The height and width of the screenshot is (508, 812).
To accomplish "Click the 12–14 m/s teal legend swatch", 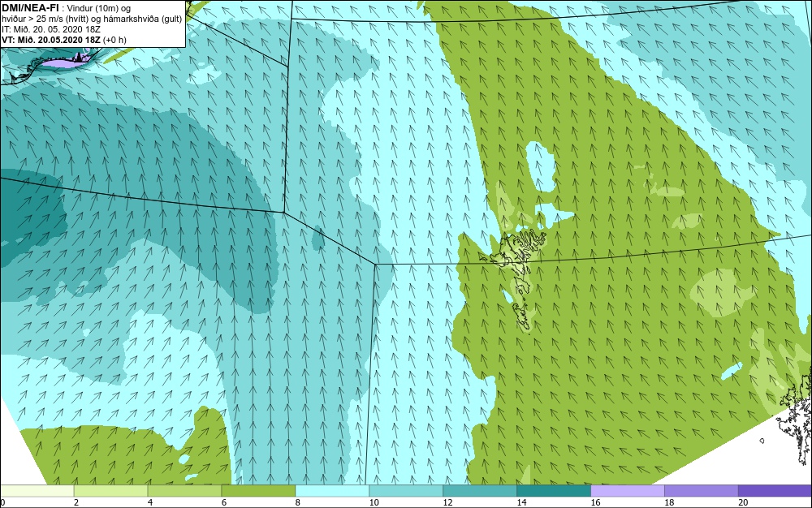I will click(x=480, y=490).
